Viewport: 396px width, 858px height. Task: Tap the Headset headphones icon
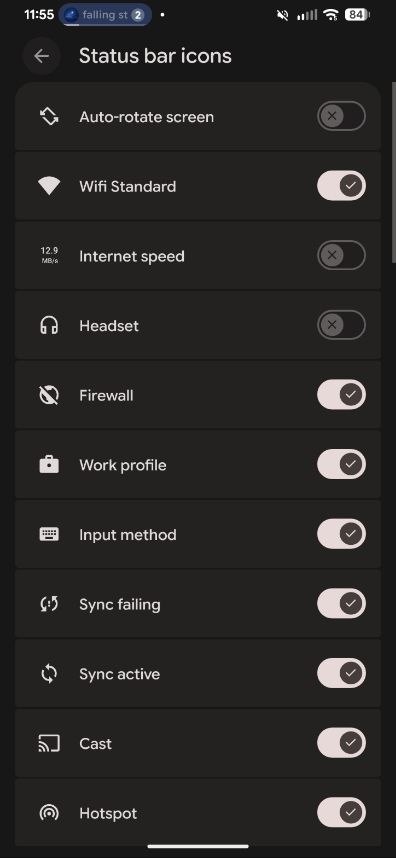[x=49, y=326]
